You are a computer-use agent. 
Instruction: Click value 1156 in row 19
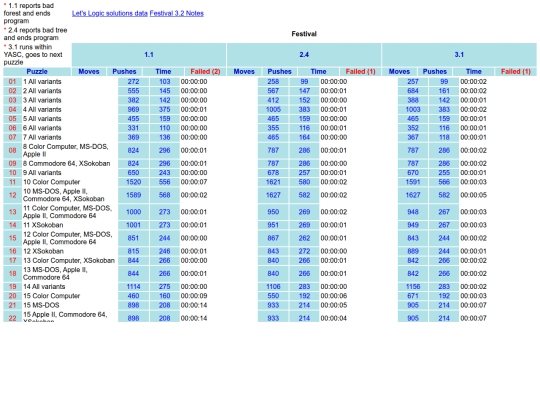point(413,287)
